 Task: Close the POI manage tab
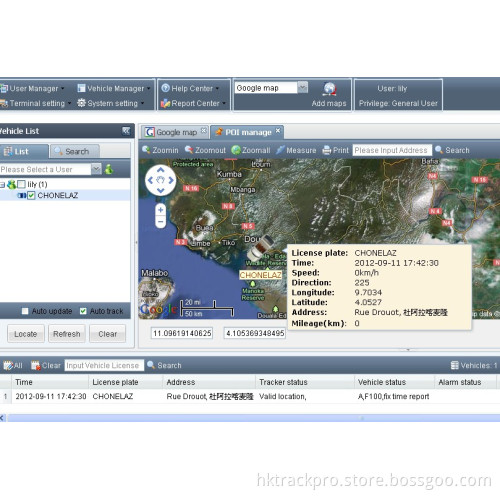[x=278, y=131]
